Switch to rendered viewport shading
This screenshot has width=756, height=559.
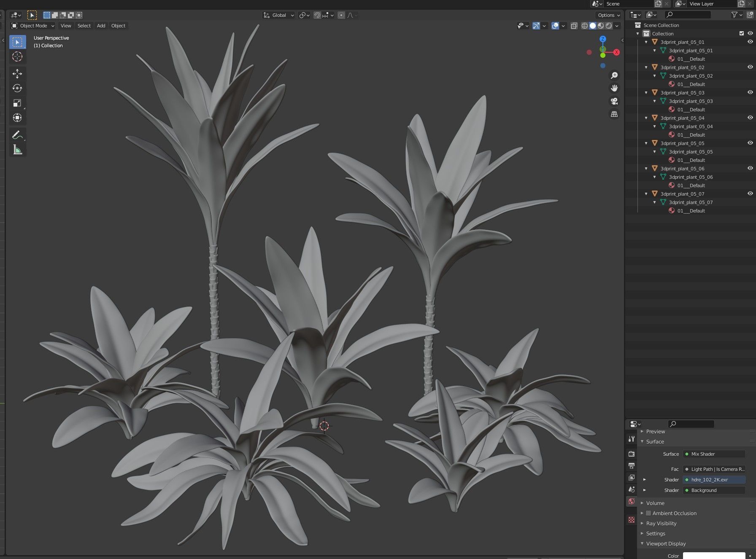[x=609, y=26]
